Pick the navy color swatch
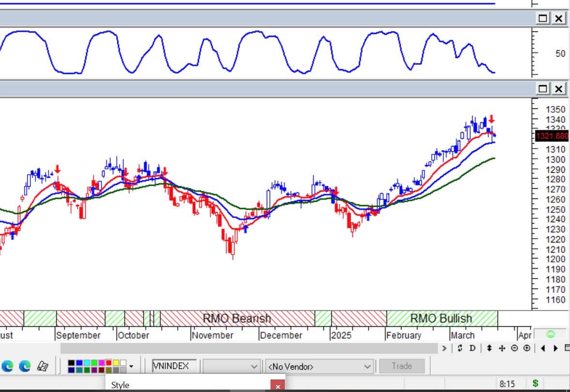Image resolution: width=570 pixels, height=392 pixels. click(71, 370)
